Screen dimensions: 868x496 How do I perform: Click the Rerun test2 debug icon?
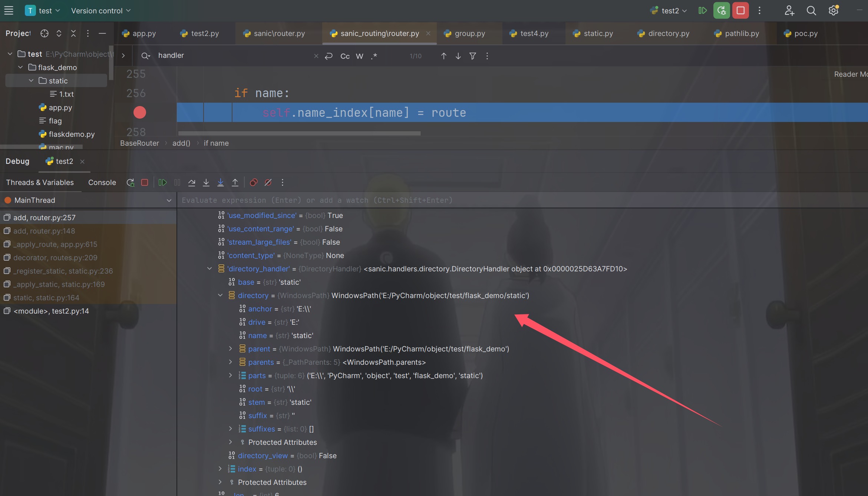pos(130,182)
